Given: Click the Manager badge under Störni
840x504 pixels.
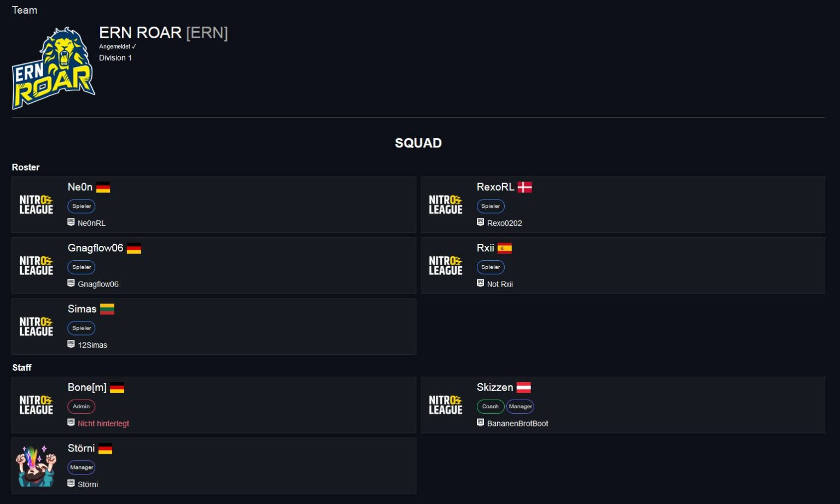Looking at the screenshot, I should coord(81,467).
